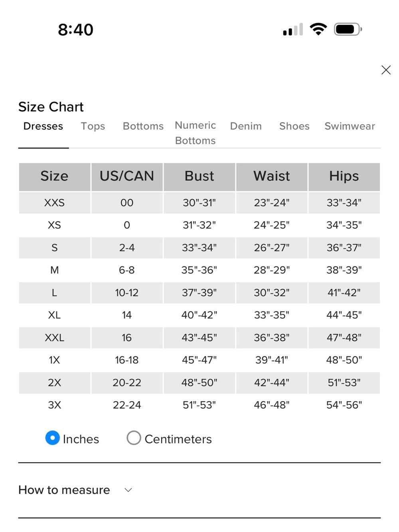Tap the cellular signal bars icon
This screenshot has width=399, height=532.
(x=293, y=30)
